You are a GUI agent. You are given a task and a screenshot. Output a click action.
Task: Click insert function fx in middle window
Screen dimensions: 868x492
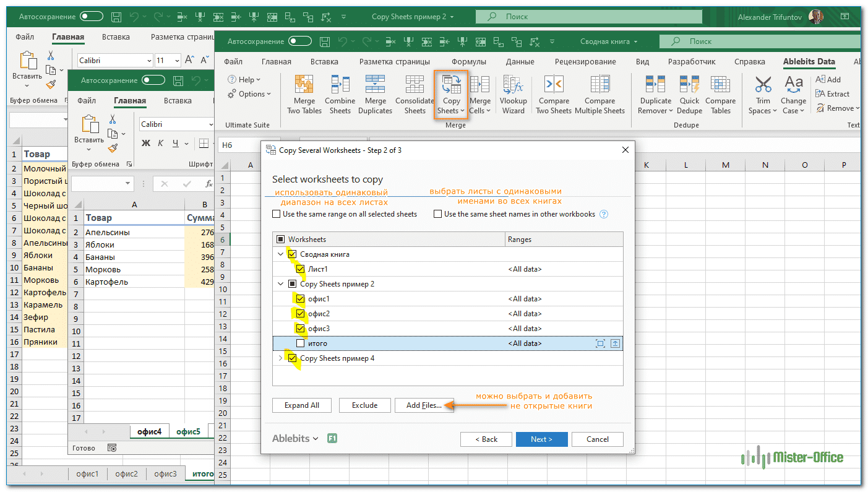coord(209,184)
